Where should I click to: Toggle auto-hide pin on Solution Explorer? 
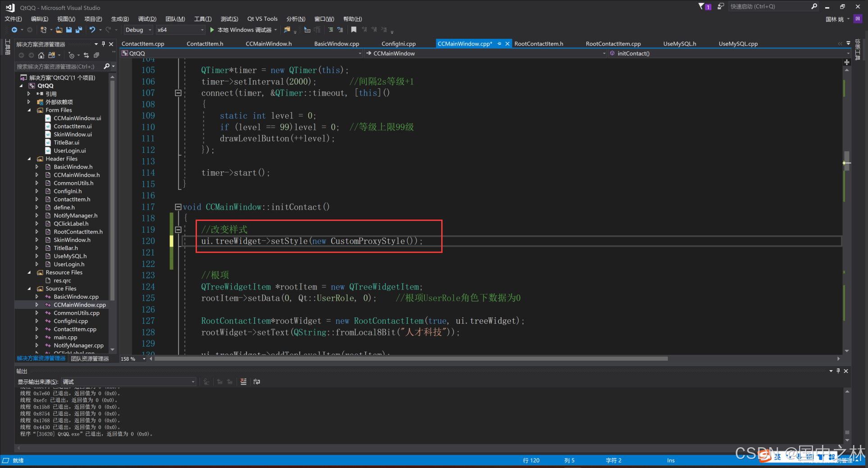pos(103,44)
